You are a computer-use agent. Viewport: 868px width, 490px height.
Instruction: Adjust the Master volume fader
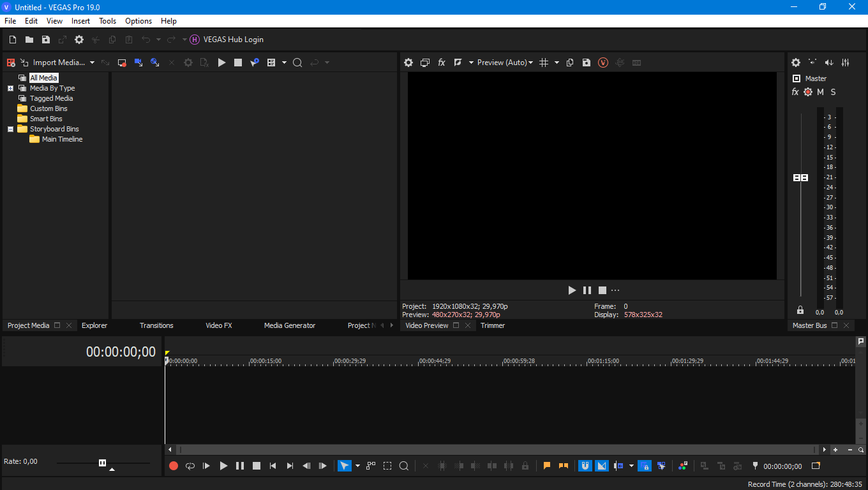pyautogui.click(x=800, y=177)
